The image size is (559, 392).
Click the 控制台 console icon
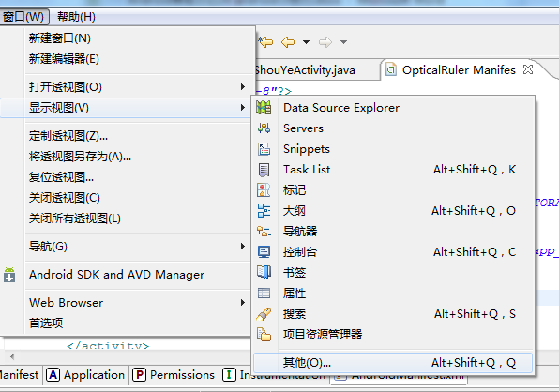264,252
